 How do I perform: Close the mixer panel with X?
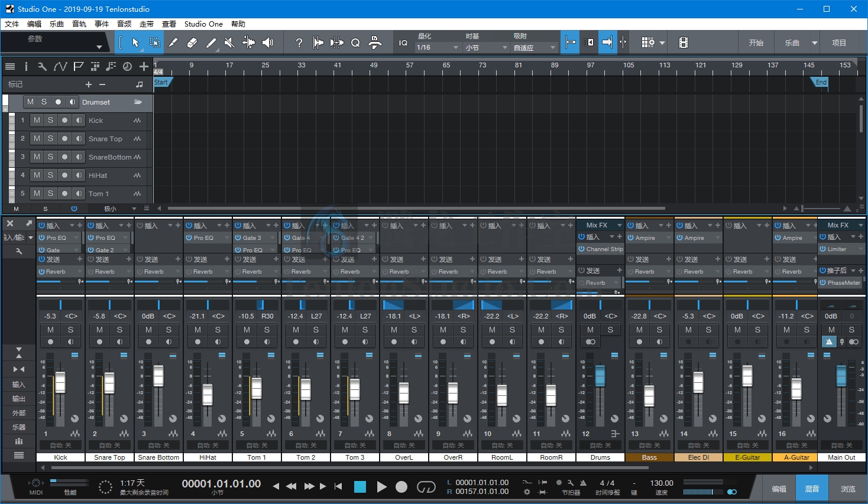pos(10,223)
